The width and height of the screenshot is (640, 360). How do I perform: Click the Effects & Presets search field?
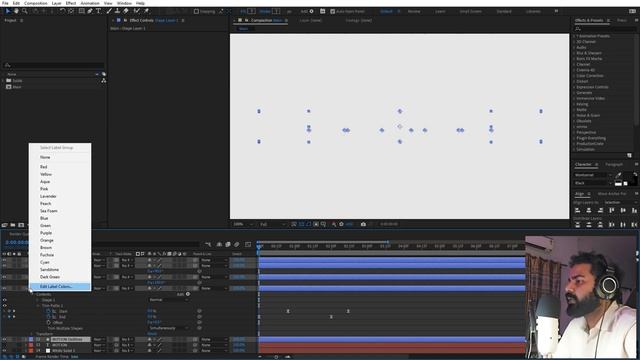[x=604, y=29]
